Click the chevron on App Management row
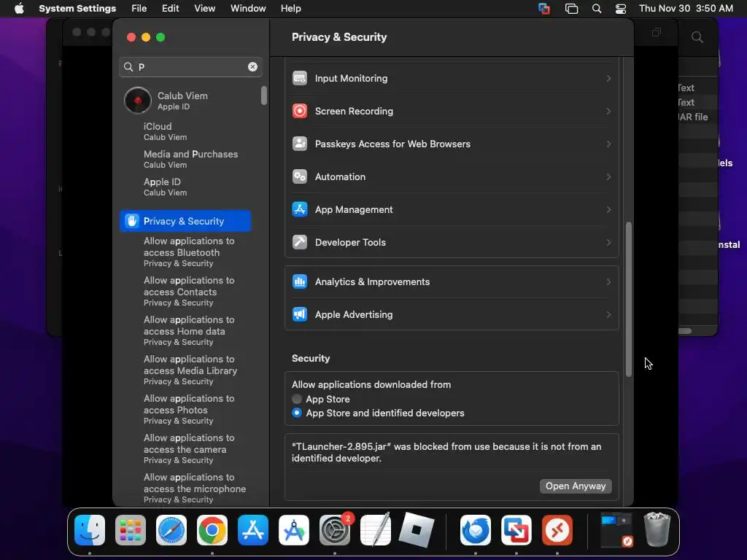This screenshot has height=560, width=747. 608,209
